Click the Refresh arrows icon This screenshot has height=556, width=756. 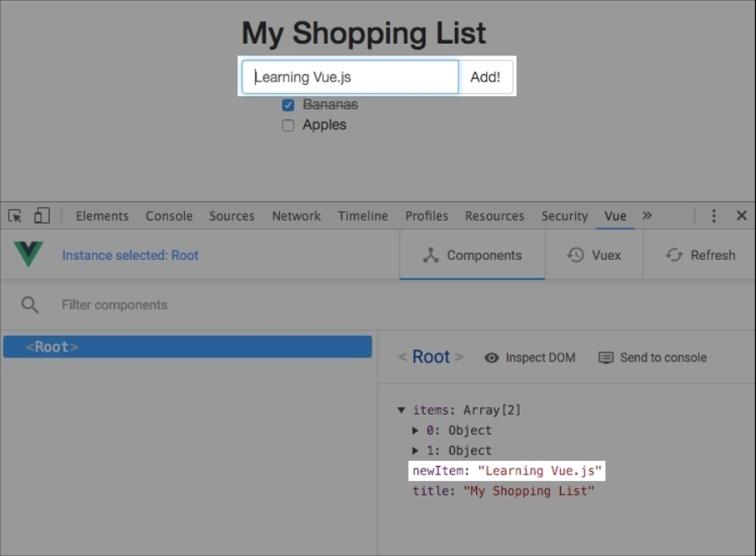pos(674,255)
